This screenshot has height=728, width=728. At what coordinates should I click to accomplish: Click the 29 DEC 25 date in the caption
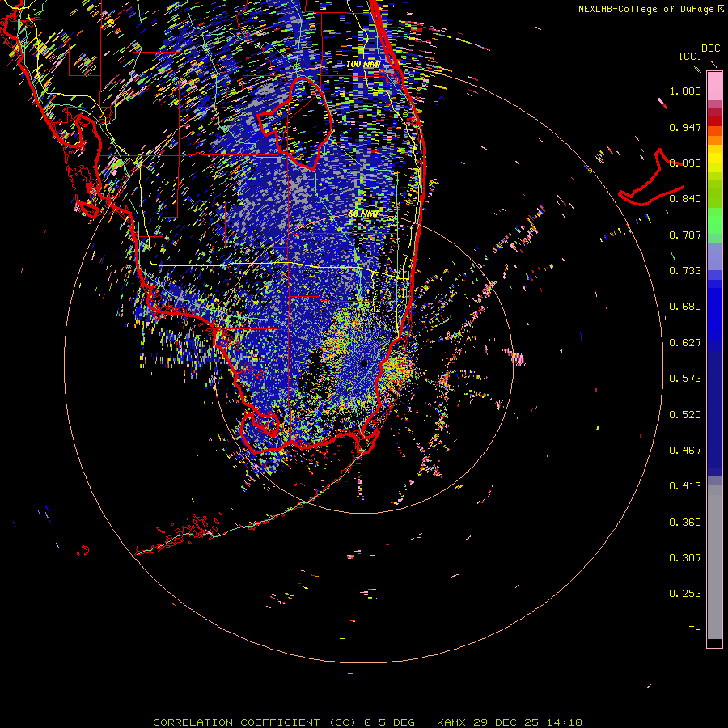(506, 722)
